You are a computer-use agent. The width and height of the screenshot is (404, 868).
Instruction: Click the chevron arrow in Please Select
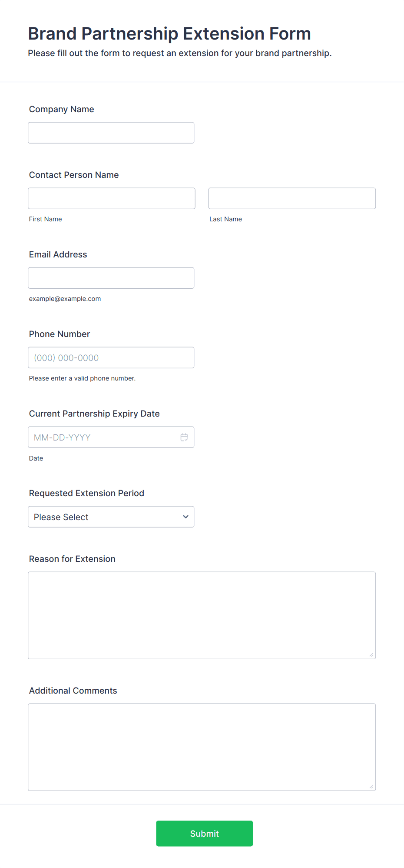(186, 517)
